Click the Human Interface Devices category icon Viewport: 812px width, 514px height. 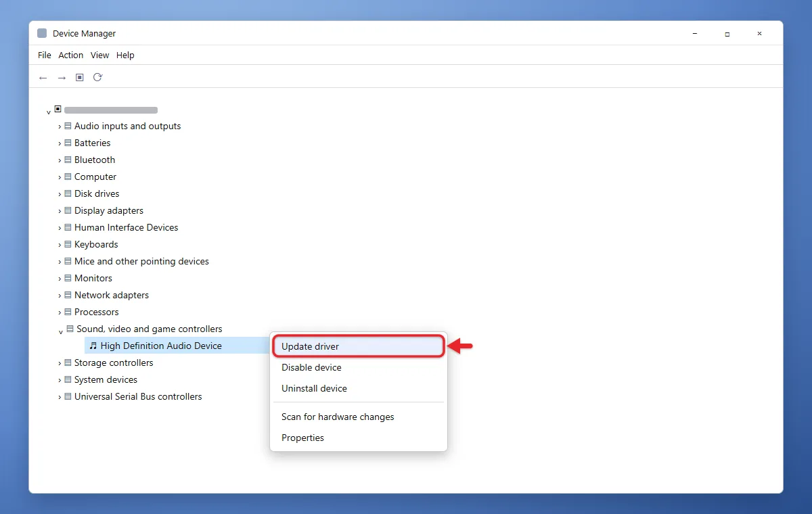pyautogui.click(x=68, y=227)
